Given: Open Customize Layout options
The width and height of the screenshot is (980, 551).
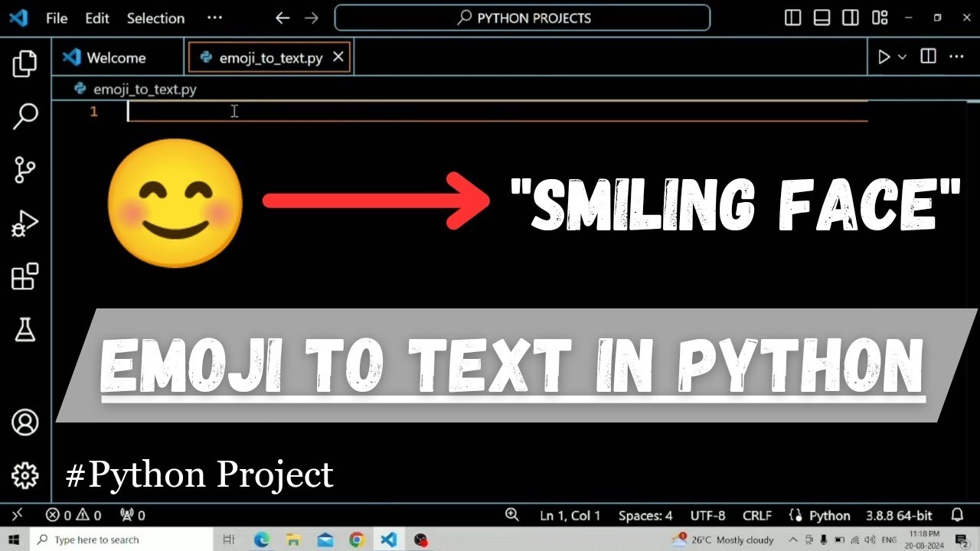Looking at the screenshot, I should click(x=880, y=18).
